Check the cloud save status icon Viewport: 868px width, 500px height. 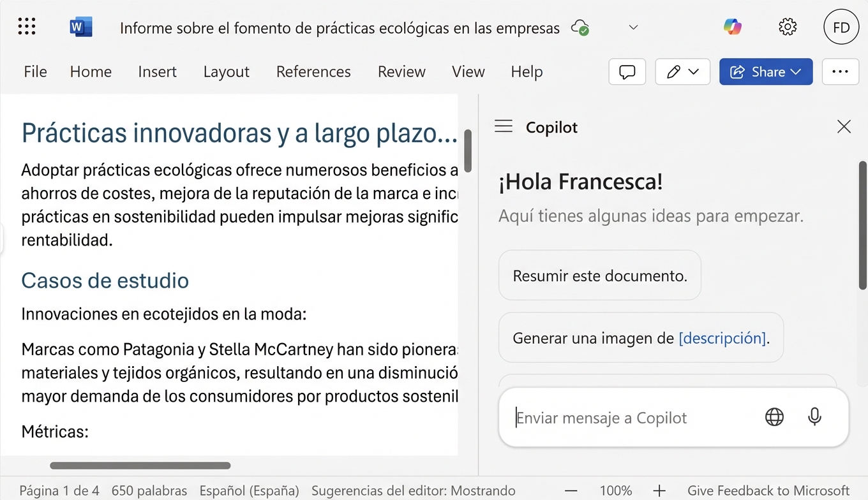tap(580, 28)
